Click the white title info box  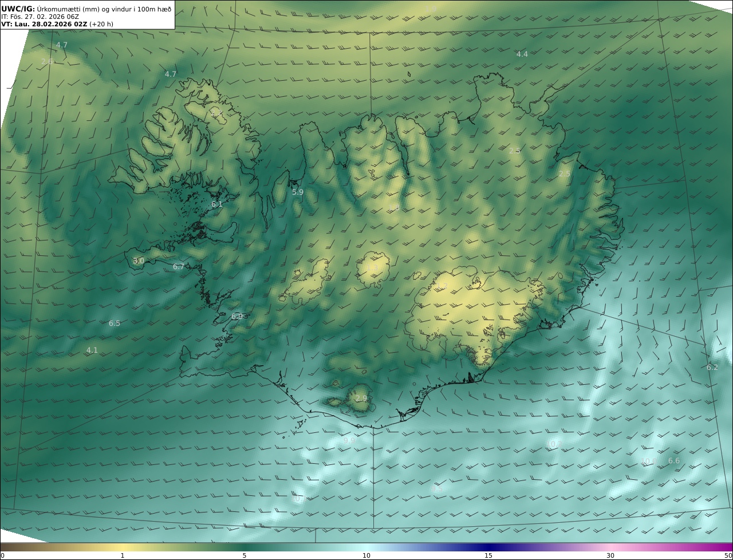(x=87, y=14)
